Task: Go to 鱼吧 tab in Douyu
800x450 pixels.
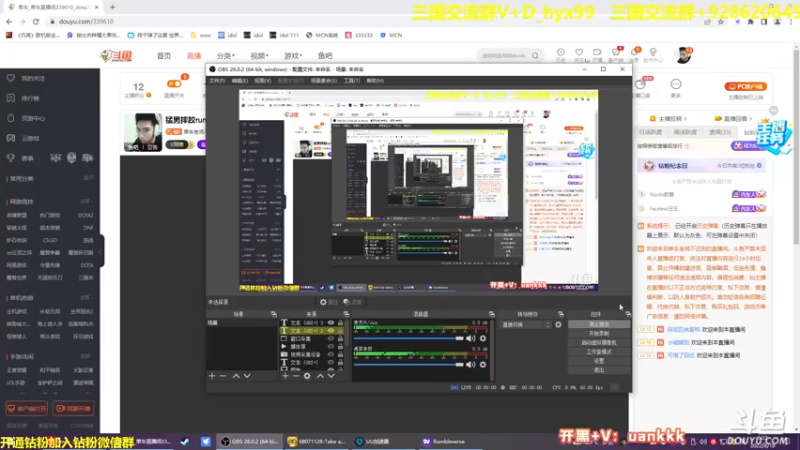Action: pyautogui.click(x=325, y=56)
